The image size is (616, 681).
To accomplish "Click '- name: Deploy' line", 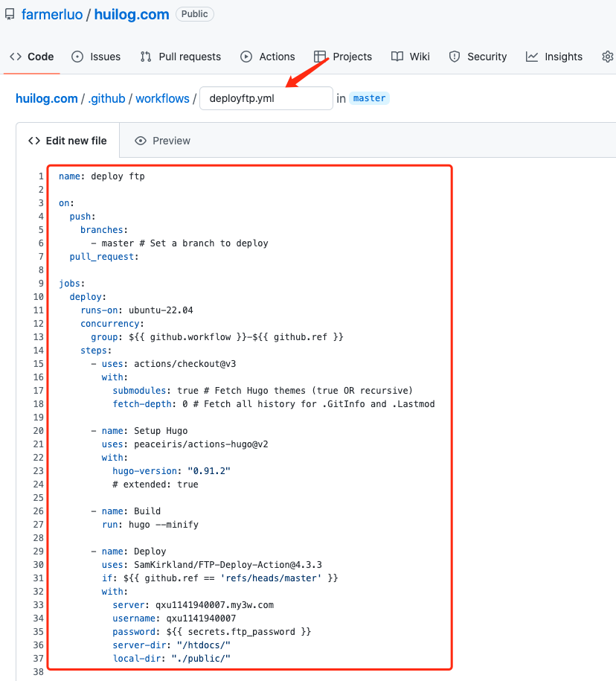I will coord(129,551).
